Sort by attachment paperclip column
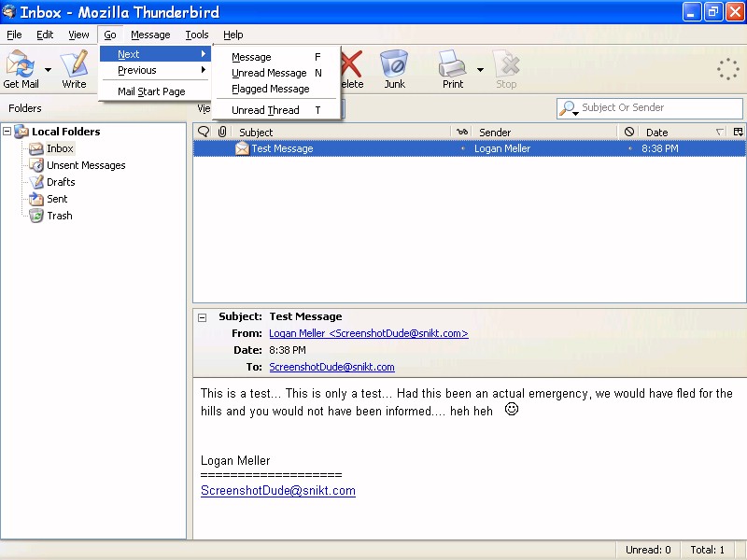747x560 pixels. (222, 132)
